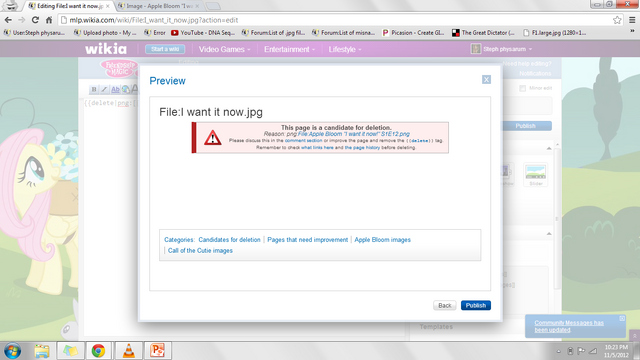Reload the current page
The width and height of the screenshot is (640, 360).
pyautogui.click(x=35, y=20)
